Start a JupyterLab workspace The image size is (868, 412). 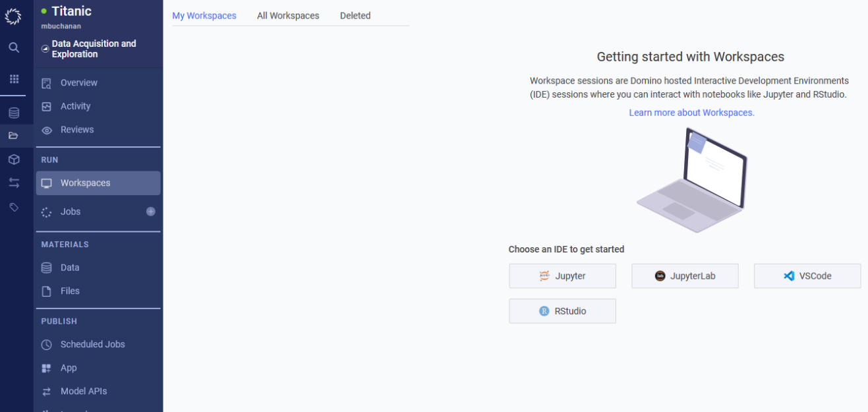tap(685, 276)
